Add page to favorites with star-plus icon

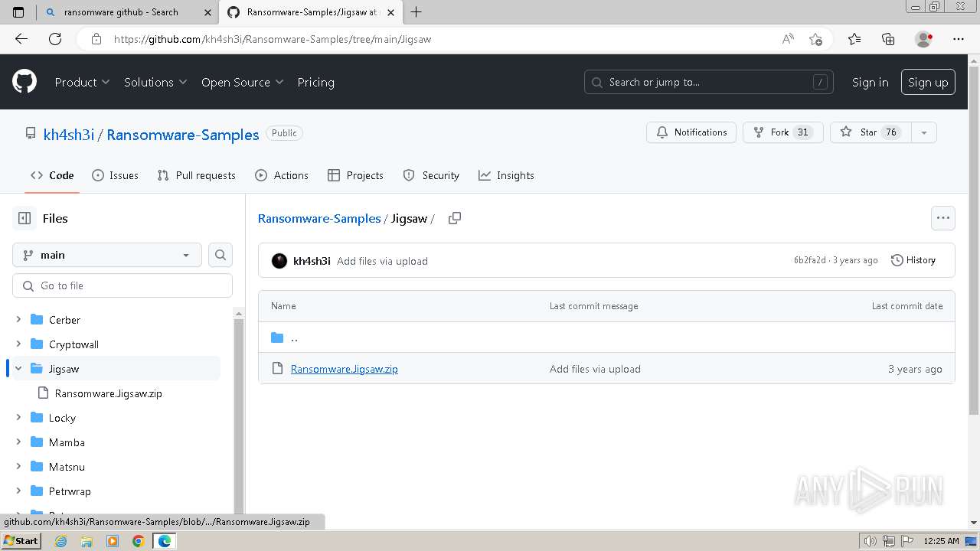(815, 39)
